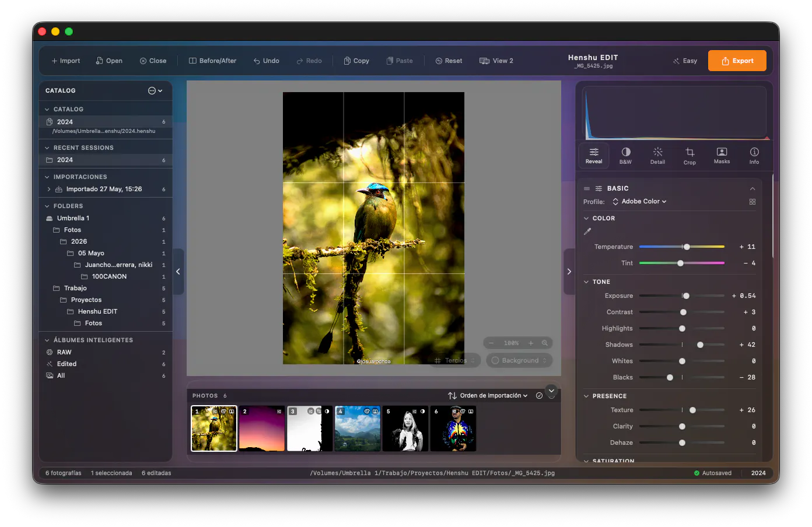Select the landscape thumbnail numbered 4
812x527 pixels.
pos(358,428)
